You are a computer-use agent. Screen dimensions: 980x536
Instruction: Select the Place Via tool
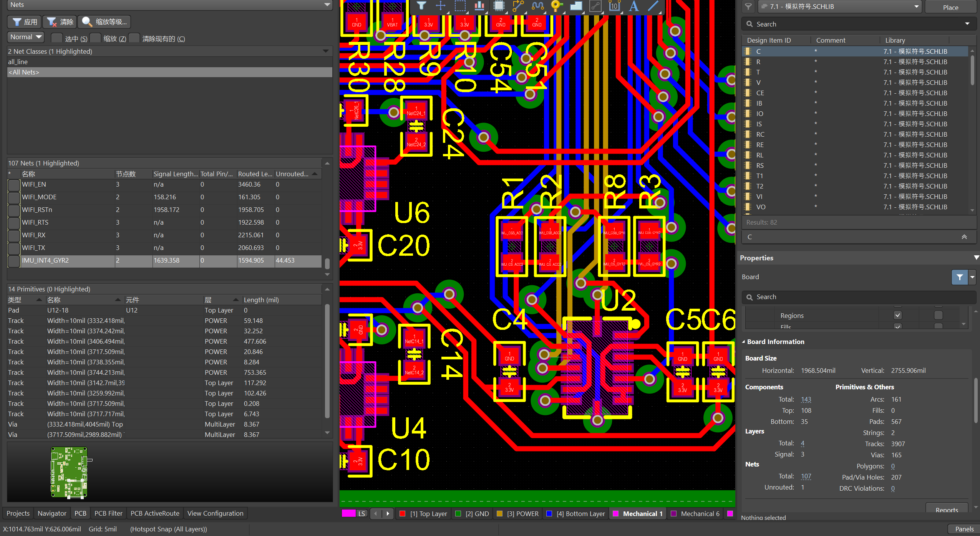pos(556,5)
